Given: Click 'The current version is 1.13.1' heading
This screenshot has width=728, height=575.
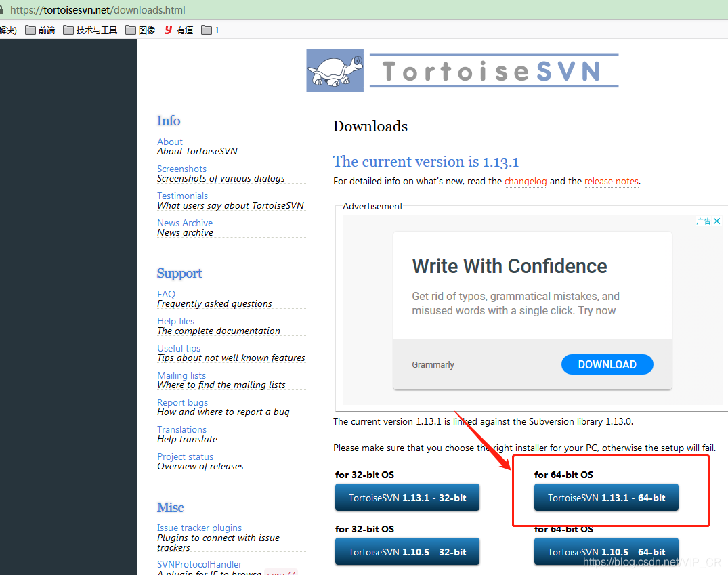Looking at the screenshot, I should (426, 162).
